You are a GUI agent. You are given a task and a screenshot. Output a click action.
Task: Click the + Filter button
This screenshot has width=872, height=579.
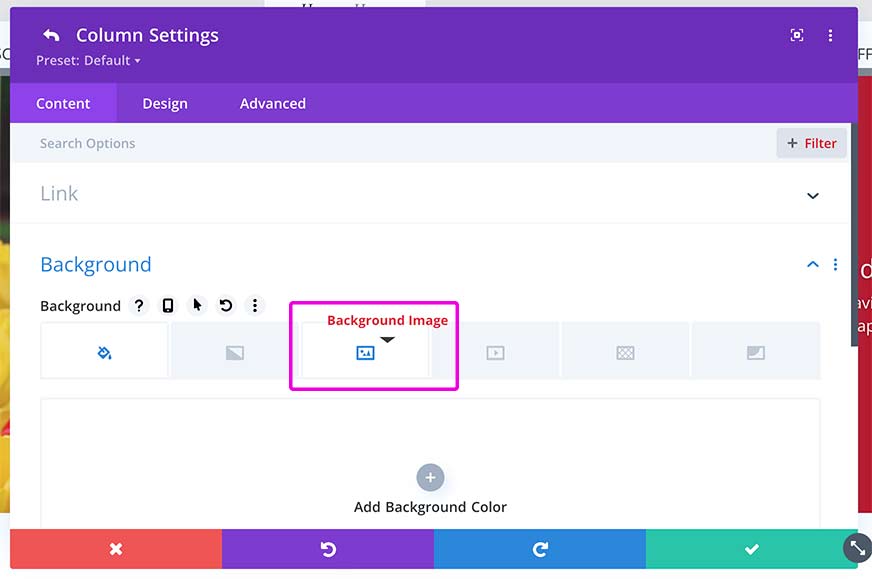[811, 143]
